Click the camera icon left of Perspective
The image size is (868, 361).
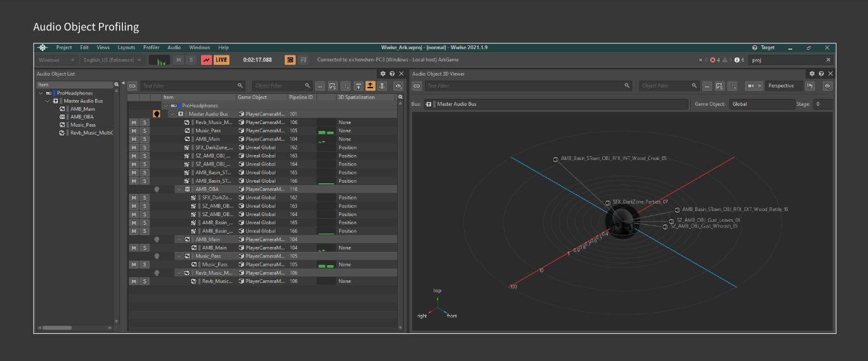[x=751, y=86]
